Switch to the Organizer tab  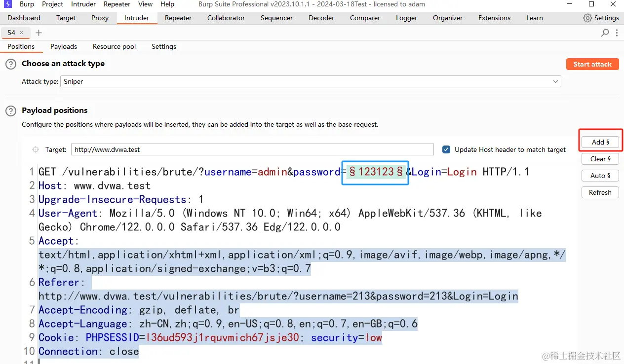448,18
